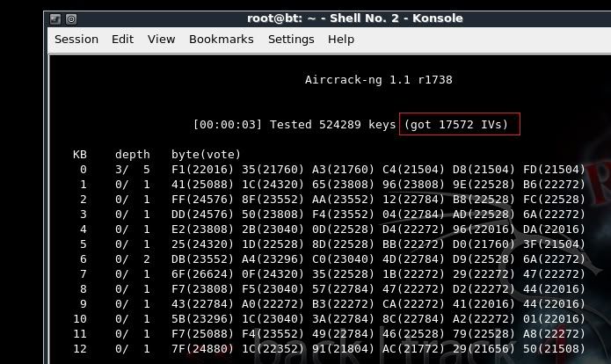611x364 pixels.
Task: Select the value 'DD(24576)'
Action: 202,215
